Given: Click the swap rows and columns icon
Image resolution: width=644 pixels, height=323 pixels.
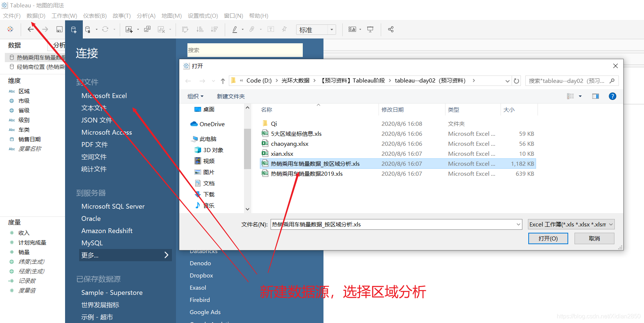Looking at the screenshot, I should 185,29.
